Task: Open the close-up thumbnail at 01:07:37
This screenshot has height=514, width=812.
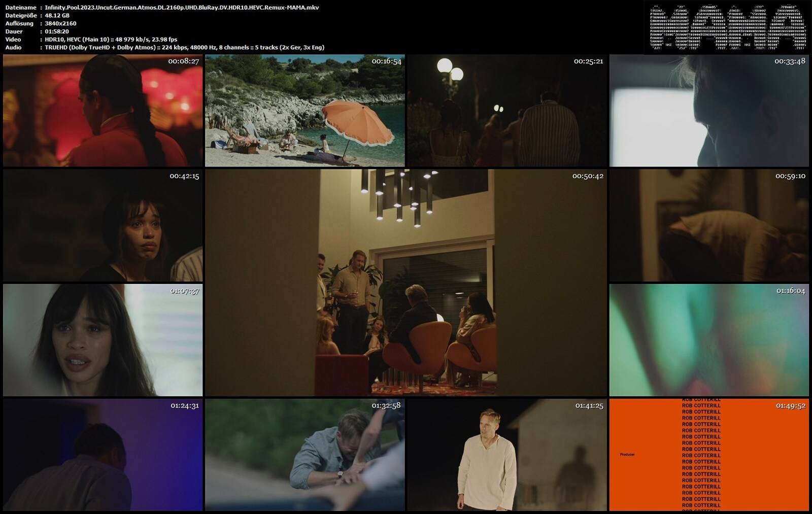Action: tap(103, 340)
